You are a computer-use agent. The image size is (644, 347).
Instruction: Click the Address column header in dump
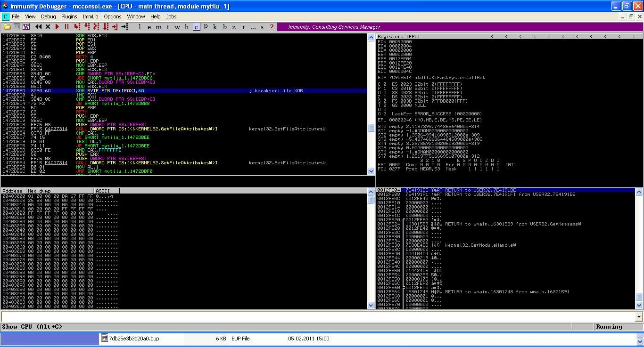pyautogui.click(x=13, y=191)
